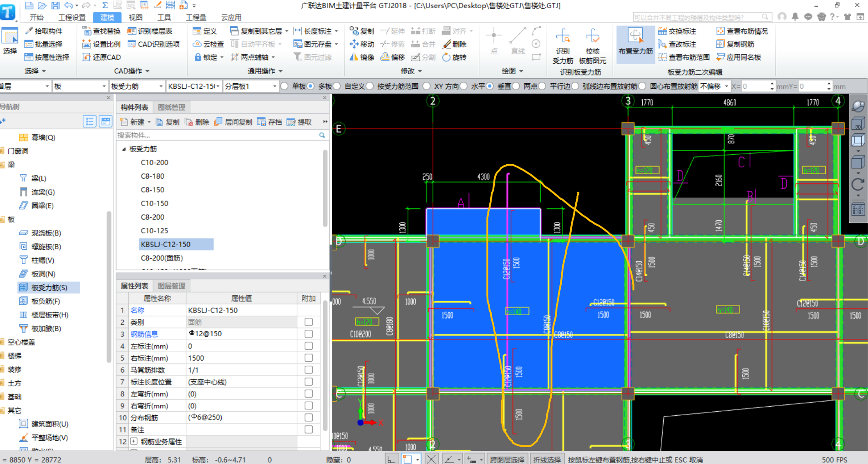The height and width of the screenshot is (464, 868).
Task: Click the 旋转 rotate tool
Action: point(454,57)
